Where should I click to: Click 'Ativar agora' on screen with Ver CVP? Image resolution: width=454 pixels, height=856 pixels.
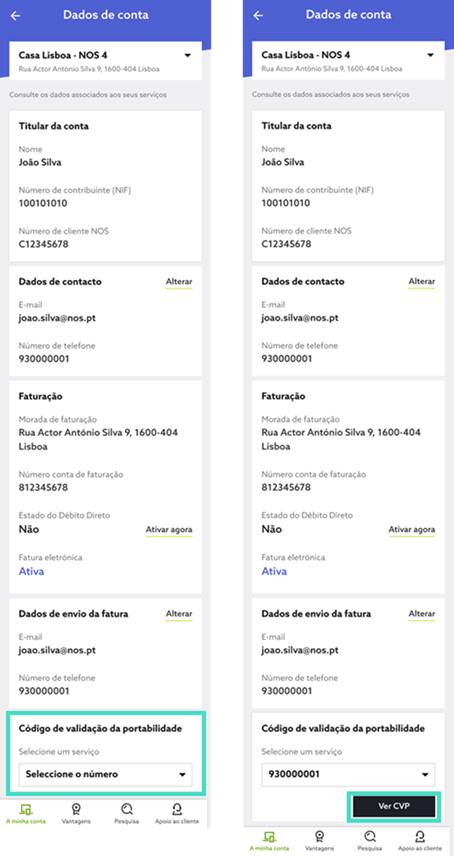(412, 530)
